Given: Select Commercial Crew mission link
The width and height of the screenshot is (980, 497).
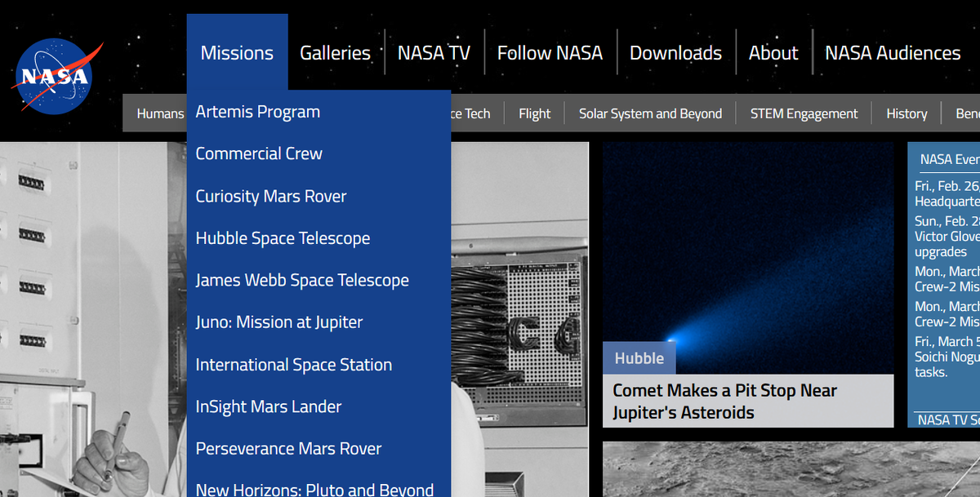Looking at the screenshot, I should point(259,153).
